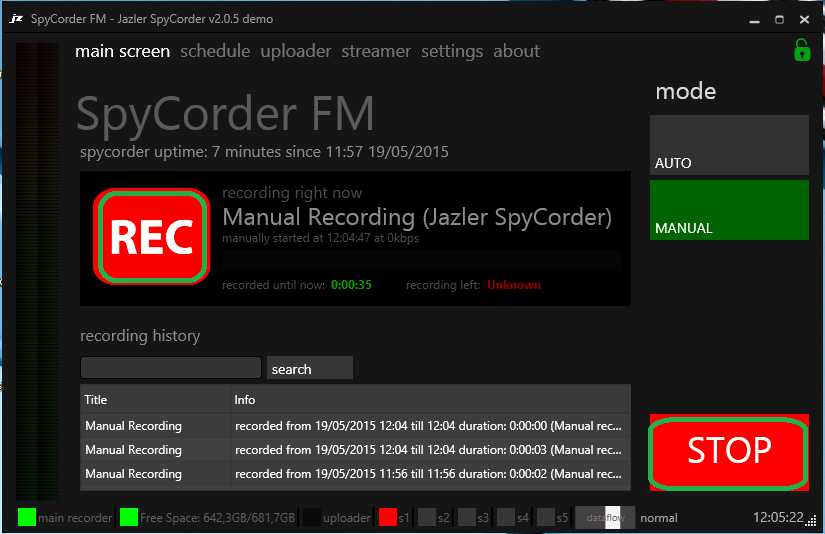Click the s2 stream indicator
Screen dimensions: 825x534
pyautogui.click(x=427, y=517)
